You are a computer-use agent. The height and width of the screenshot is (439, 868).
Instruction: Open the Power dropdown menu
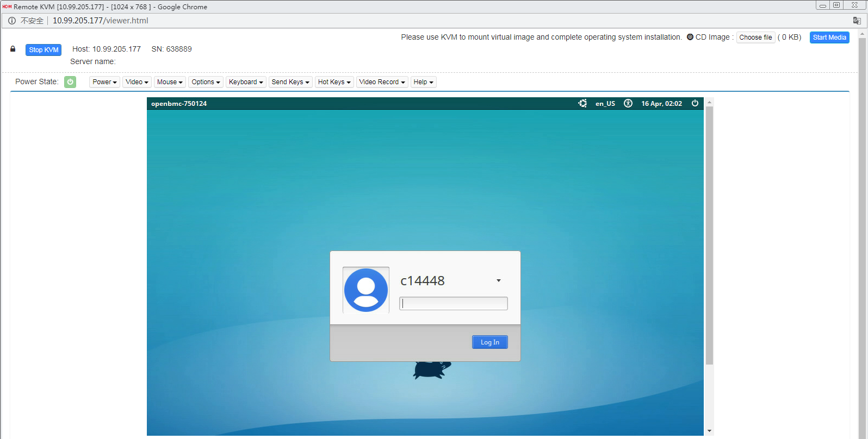tap(104, 82)
